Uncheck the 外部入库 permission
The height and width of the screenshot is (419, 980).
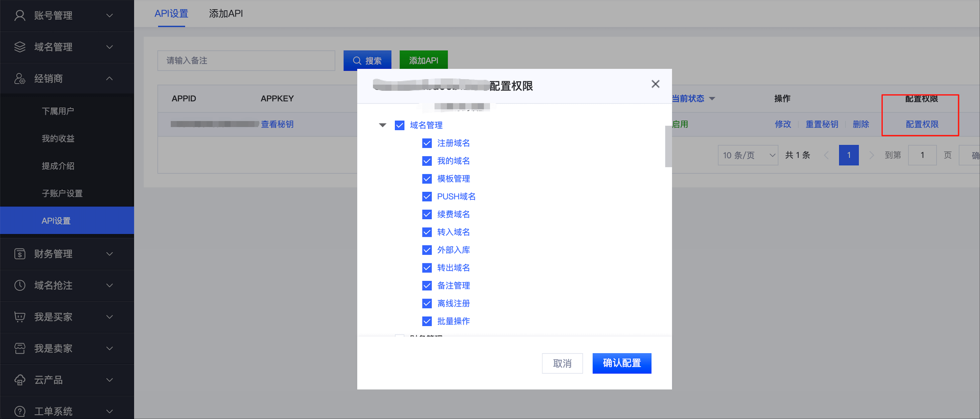point(427,250)
